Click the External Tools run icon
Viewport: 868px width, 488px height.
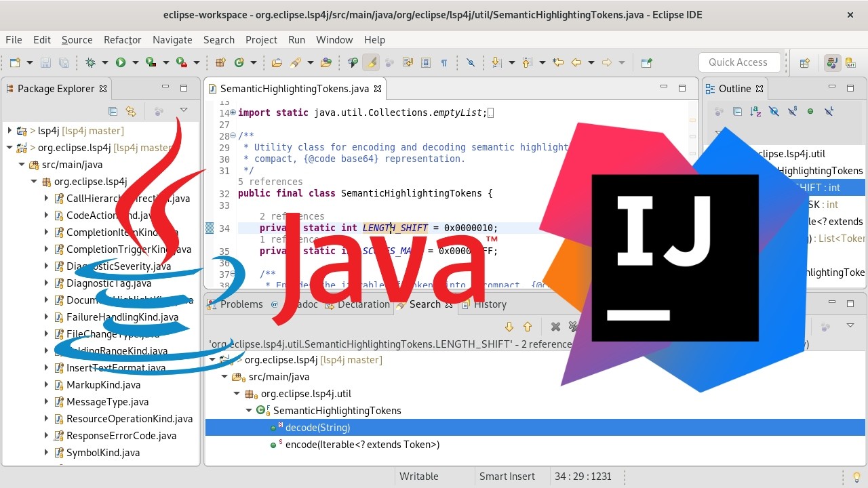(182, 62)
